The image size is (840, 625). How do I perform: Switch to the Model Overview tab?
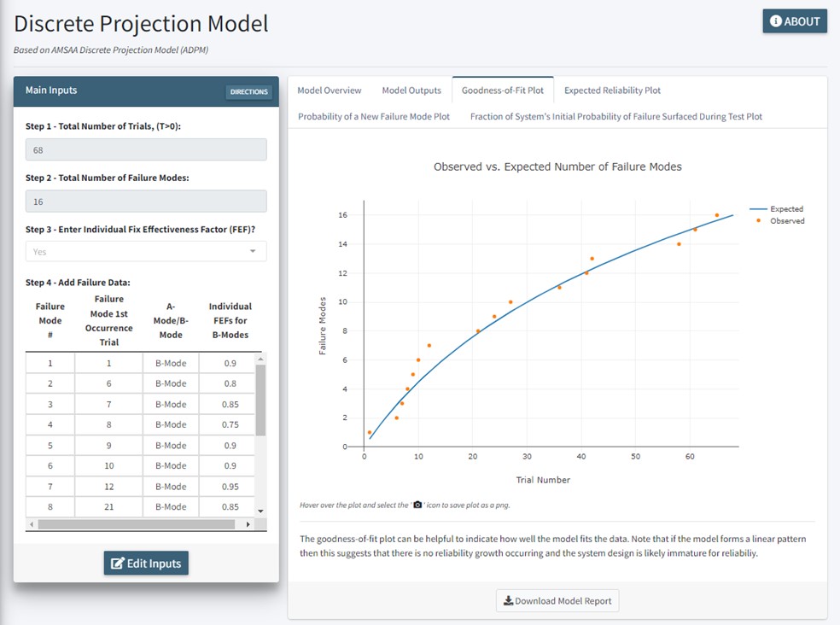(x=330, y=91)
